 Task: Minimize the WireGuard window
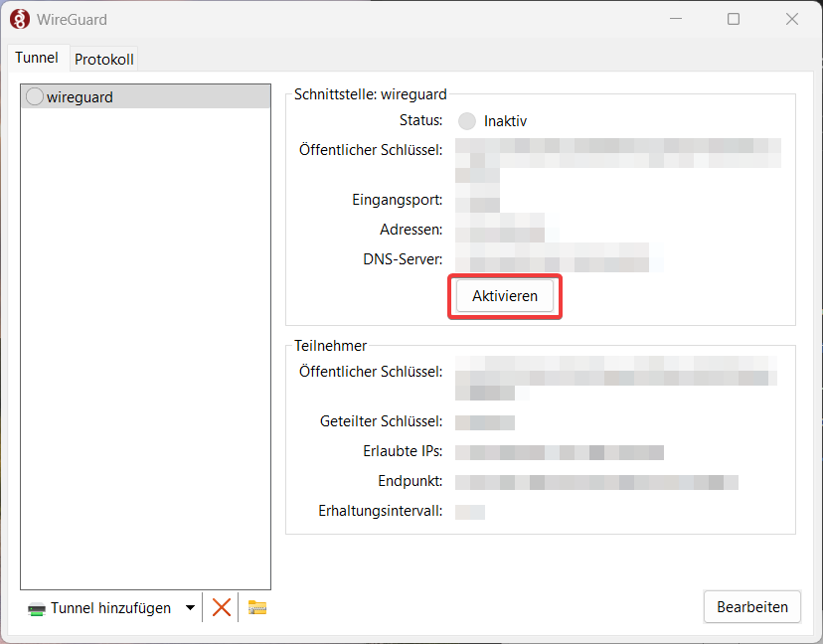pos(676,19)
